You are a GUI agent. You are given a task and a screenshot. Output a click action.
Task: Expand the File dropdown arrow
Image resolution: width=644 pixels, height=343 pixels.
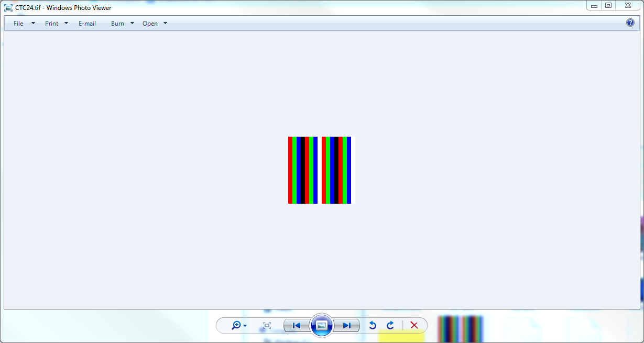tap(33, 24)
